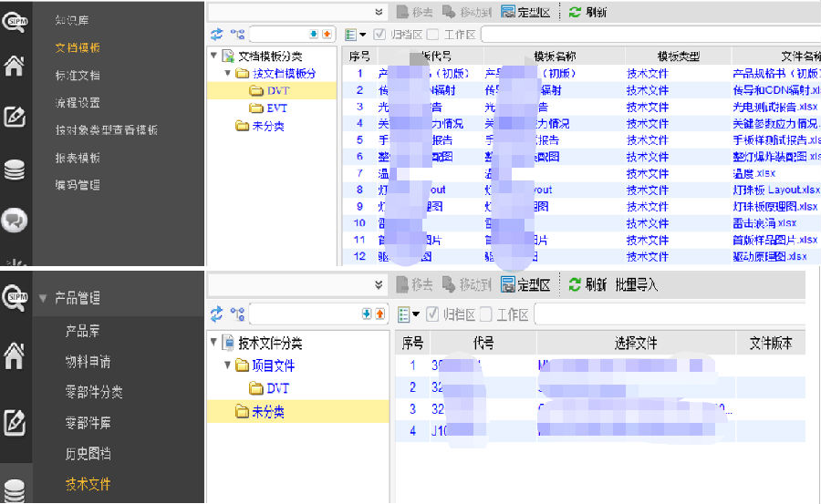This screenshot has width=821, height=504.
Task: Click the SIPM logo beside 产品管理
Action: [x=15, y=298]
